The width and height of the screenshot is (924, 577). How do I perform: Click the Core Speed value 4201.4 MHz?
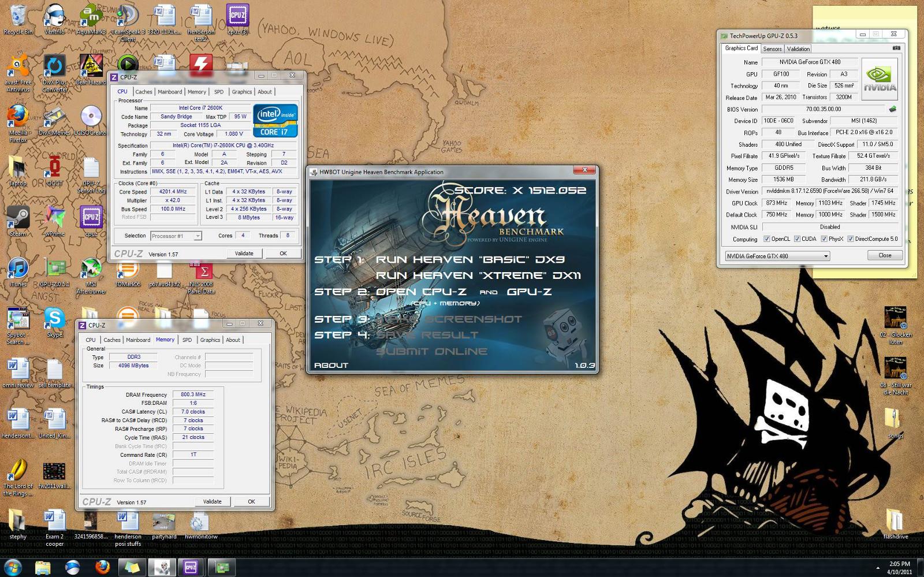tap(173, 192)
